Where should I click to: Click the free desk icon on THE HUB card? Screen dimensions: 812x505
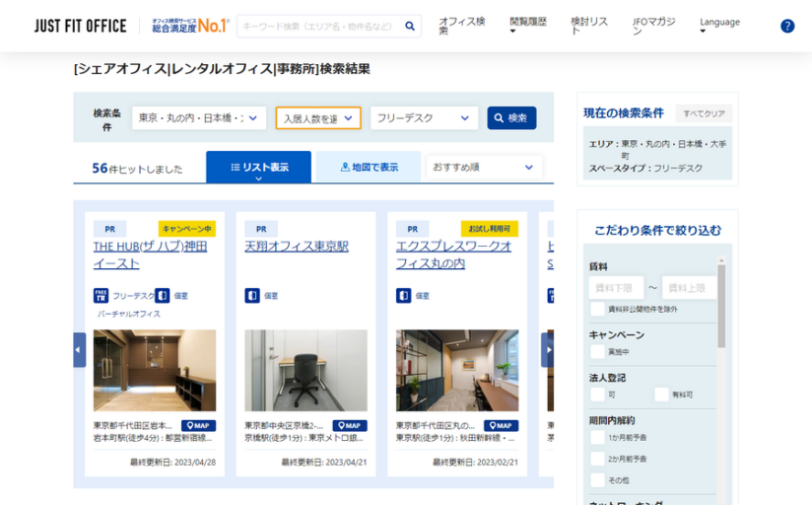pyautogui.click(x=101, y=296)
